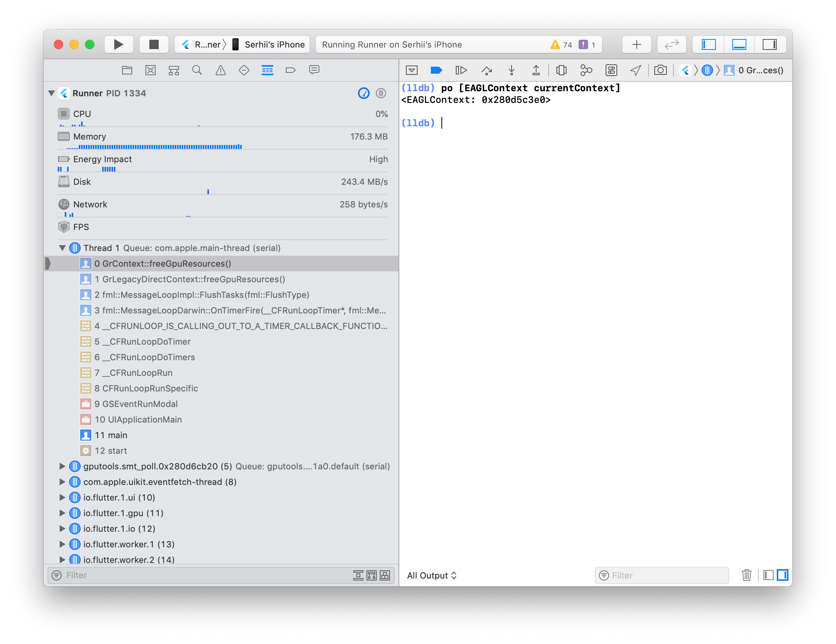Select the Debug navigator tab icon

(x=267, y=70)
